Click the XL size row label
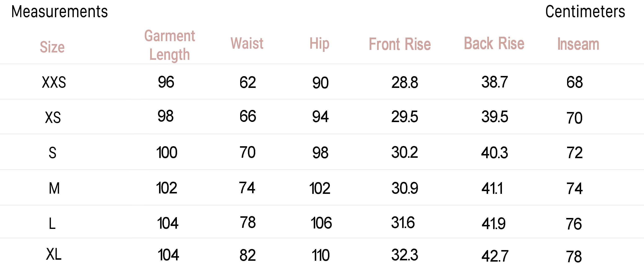 pyautogui.click(x=53, y=254)
